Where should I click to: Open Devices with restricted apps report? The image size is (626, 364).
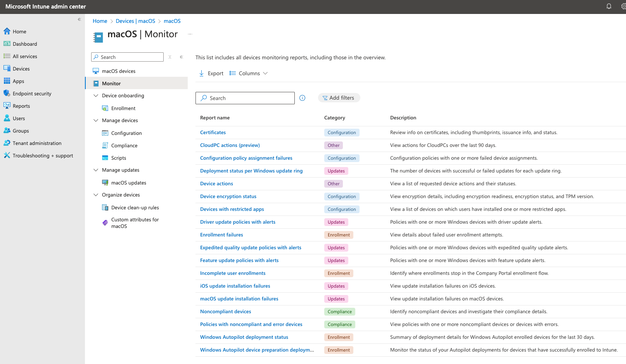(232, 209)
